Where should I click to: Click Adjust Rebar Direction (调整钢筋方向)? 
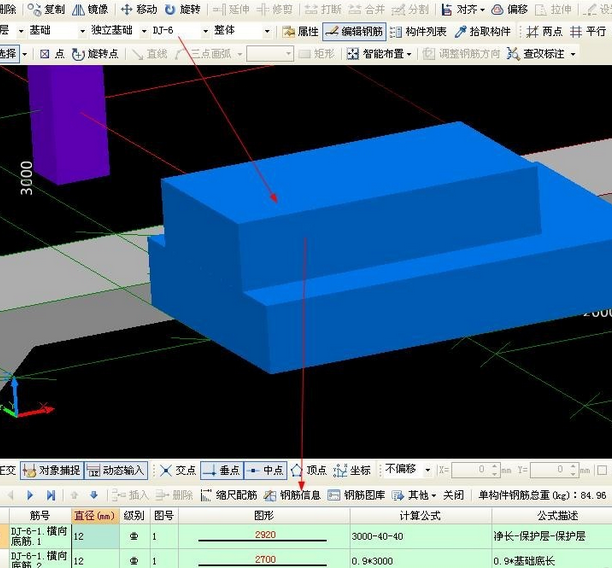point(461,54)
